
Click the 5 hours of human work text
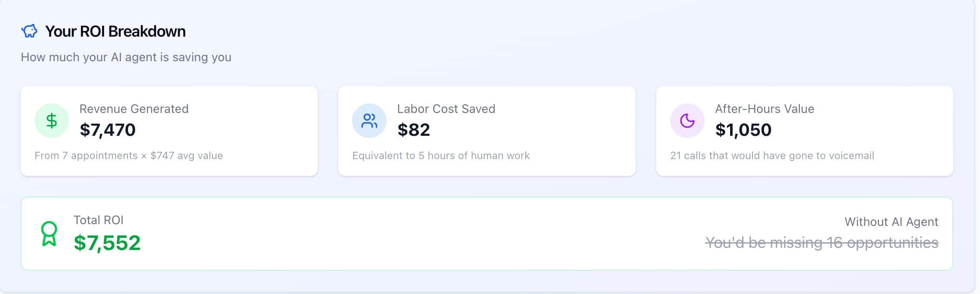(x=441, y=156)
